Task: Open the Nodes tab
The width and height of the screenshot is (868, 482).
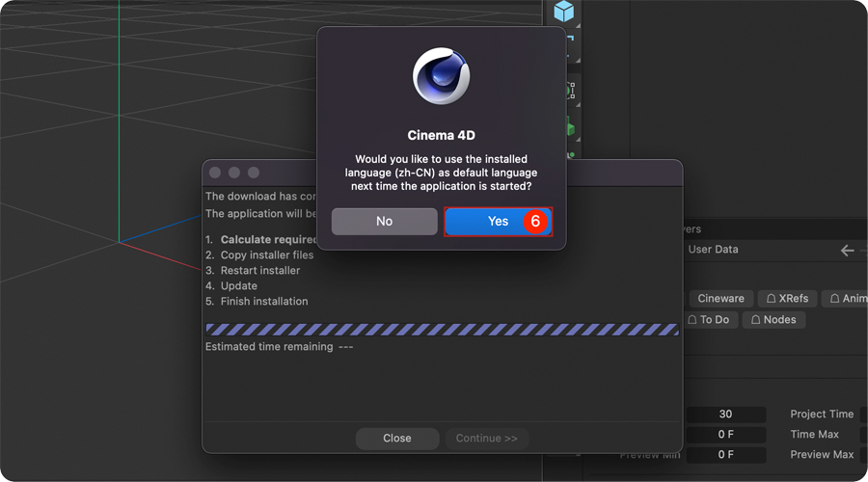Action: coord(773,320)
